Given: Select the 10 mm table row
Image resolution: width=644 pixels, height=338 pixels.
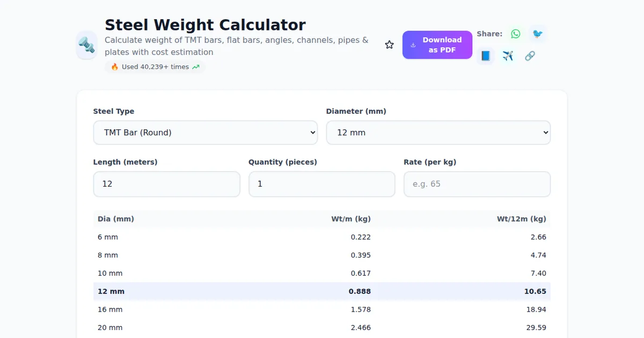Looking at the screenshot, I should [x=321, y=273].
